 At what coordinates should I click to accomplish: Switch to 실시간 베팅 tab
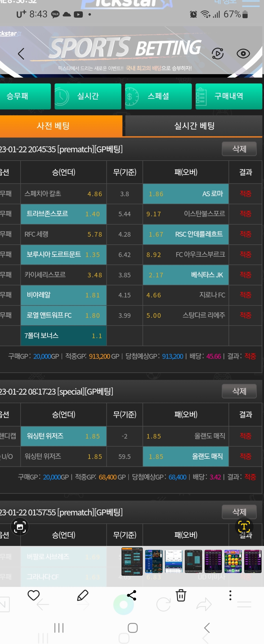click(x=194, y=126)
